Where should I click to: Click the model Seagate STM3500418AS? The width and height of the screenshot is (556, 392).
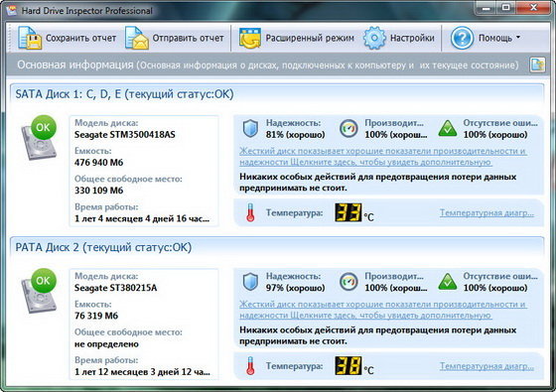(x=125, y=135)
